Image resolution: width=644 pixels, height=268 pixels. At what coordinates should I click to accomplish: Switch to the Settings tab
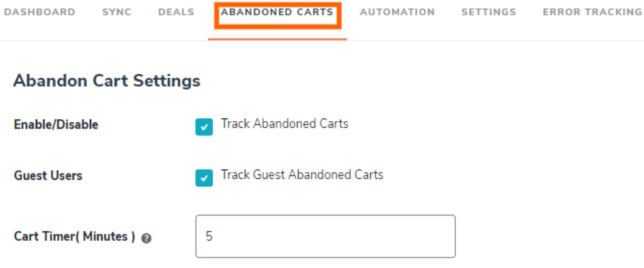489,12
